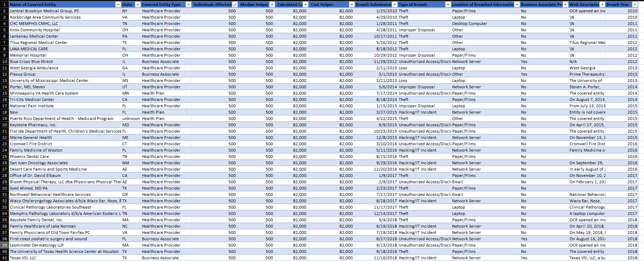644x261 pixels.
Task: Select the breach date 11/16/2018 cell
Action: 376,258
